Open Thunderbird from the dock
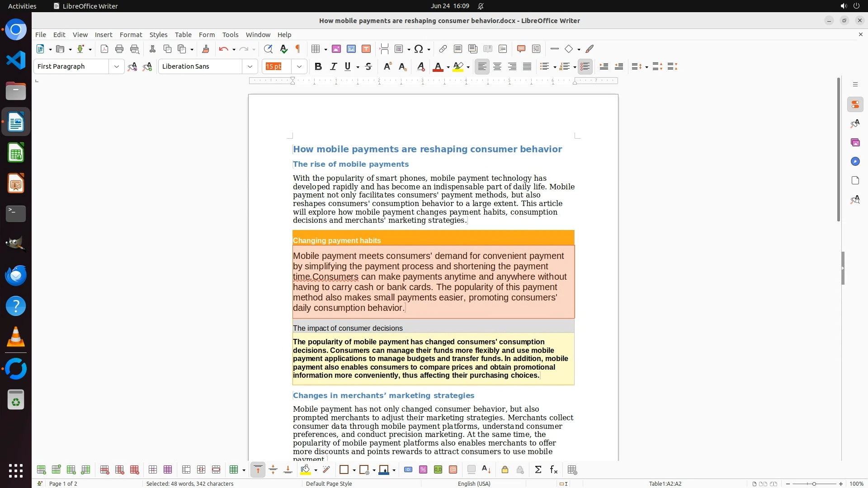Screen dimensions: 868x488 [x=16, y=275]
